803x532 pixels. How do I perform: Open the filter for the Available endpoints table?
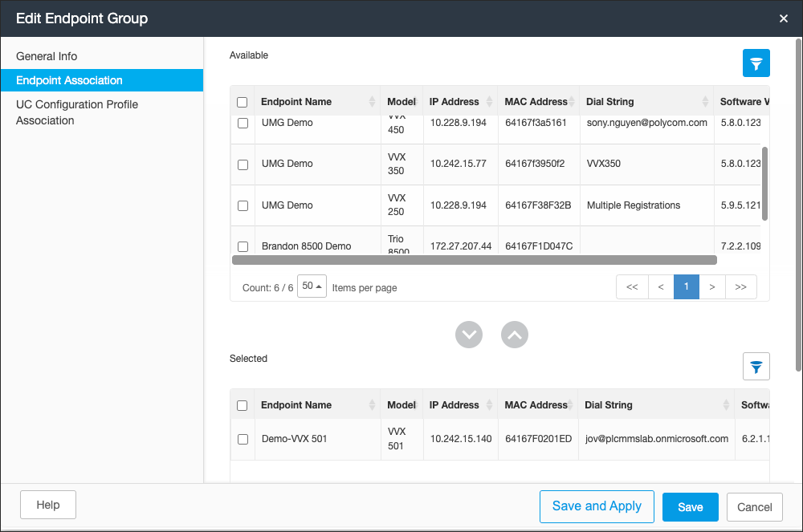756,63
